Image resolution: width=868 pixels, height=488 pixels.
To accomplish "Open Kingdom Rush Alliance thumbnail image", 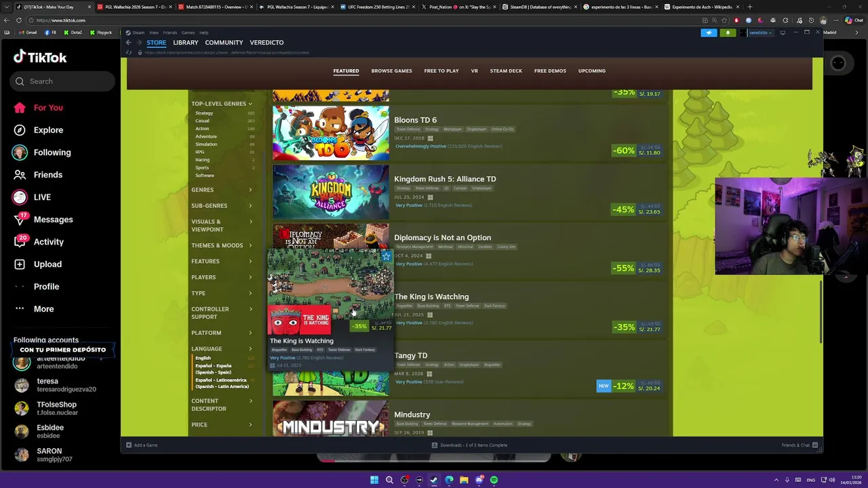I will (331, 192).
